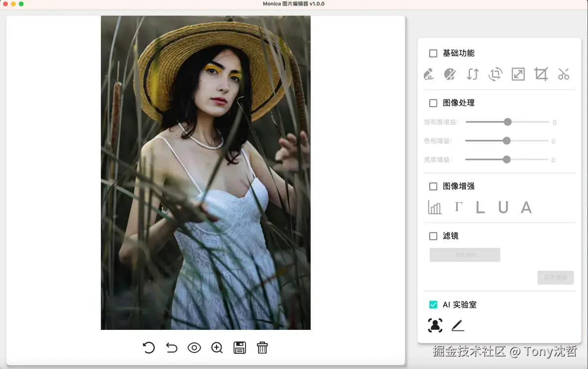Enable the 滤镜 checkbox

tap(433, 236)
